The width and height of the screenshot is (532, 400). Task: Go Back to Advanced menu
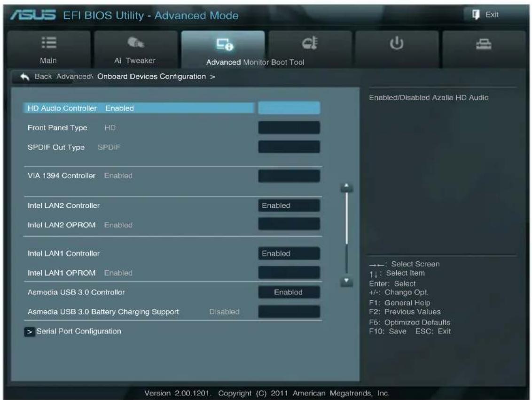click(x=43, y=76)
